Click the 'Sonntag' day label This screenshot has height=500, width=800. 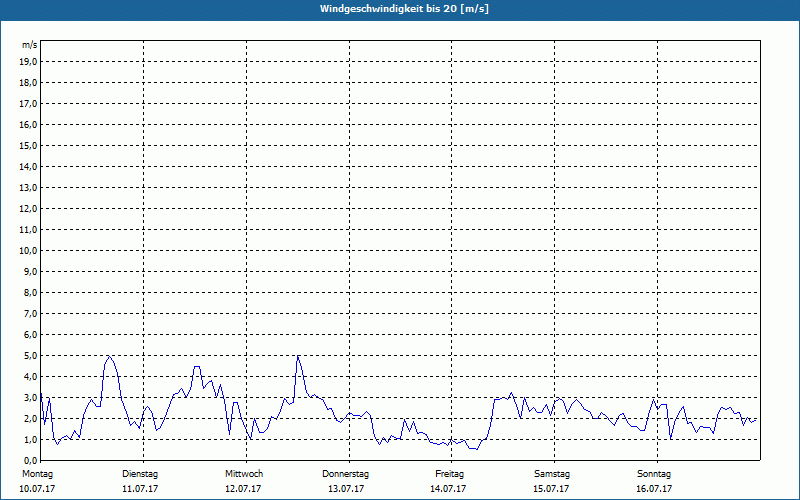pyautogui.click(x=654, y=474)
